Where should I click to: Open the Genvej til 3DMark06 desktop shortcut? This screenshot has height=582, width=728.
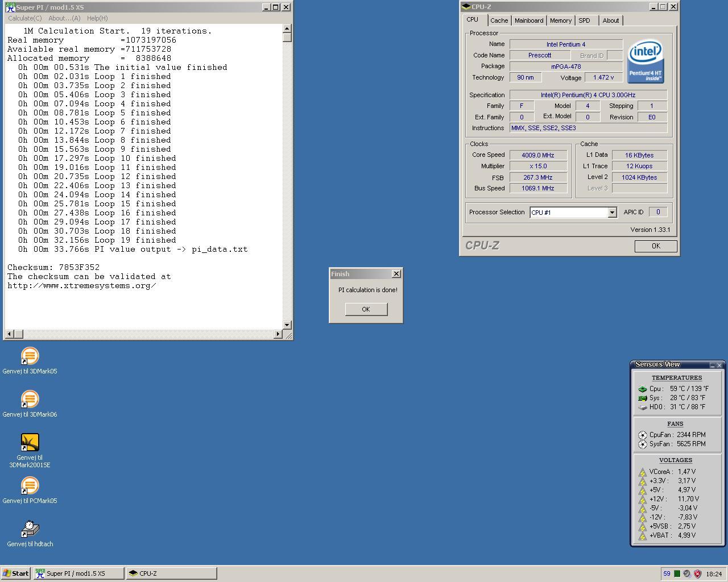point(30,404)
